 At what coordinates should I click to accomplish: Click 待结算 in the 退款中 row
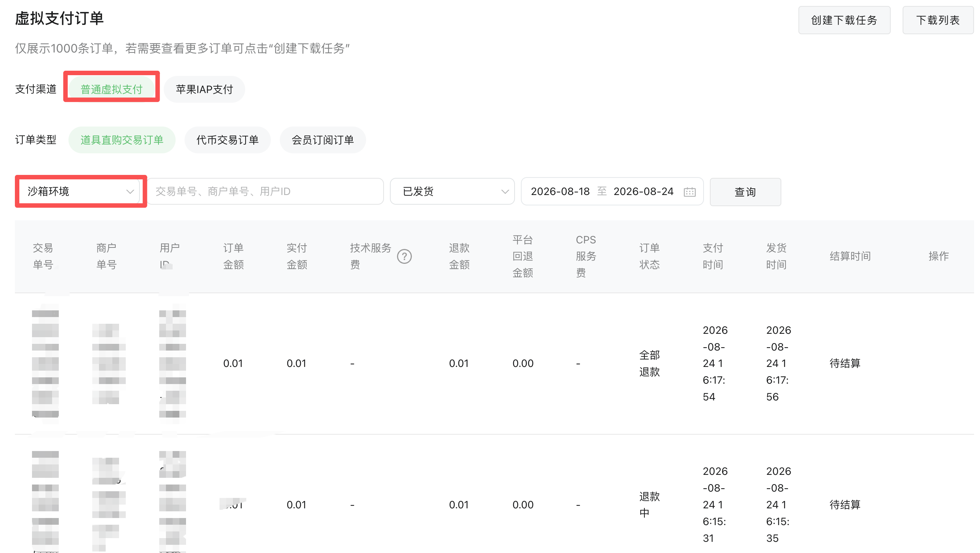pyautogui.click(x=845, y=505)
